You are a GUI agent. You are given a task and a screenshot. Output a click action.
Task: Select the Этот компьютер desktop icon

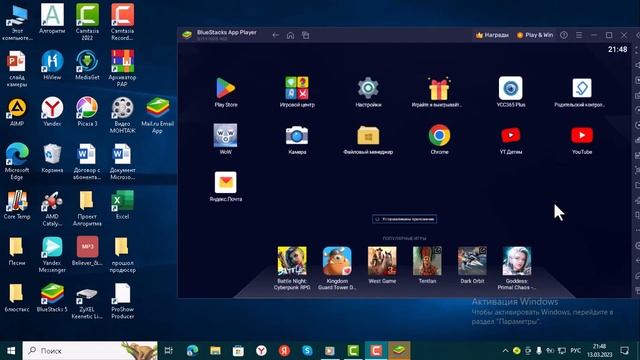coord(17,17)
